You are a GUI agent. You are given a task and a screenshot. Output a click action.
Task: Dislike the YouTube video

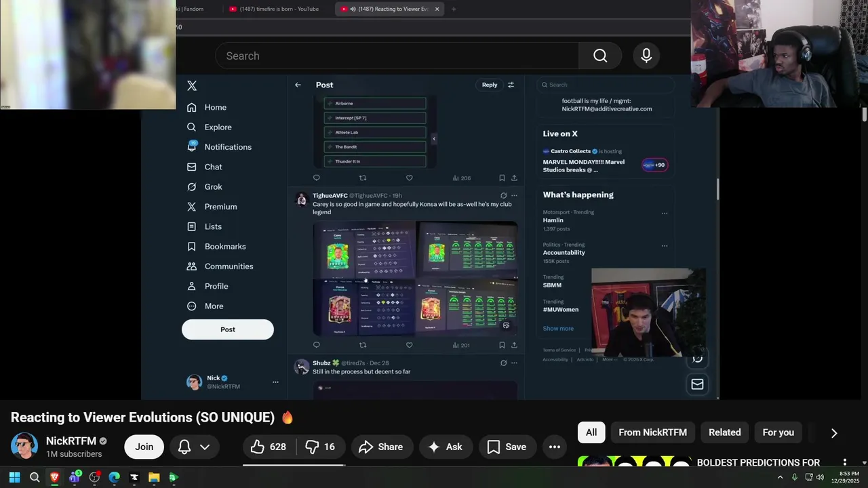tap(320, 447)
